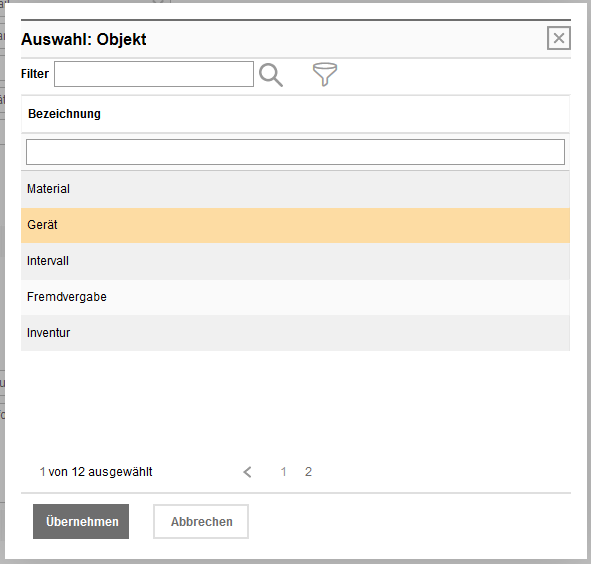Focus the Filter text field
The height and width of the screenshot is (564, 591).
154,74
